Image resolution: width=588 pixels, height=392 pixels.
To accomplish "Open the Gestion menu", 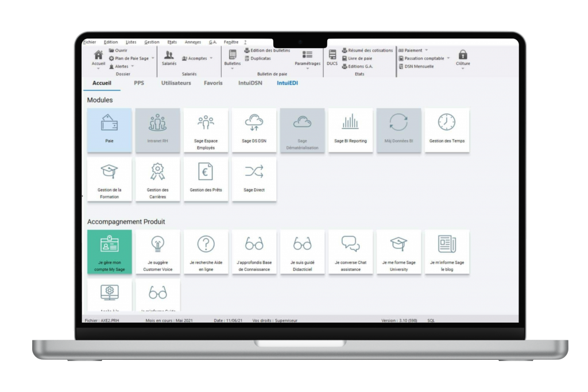I will [x=152, y=42].
